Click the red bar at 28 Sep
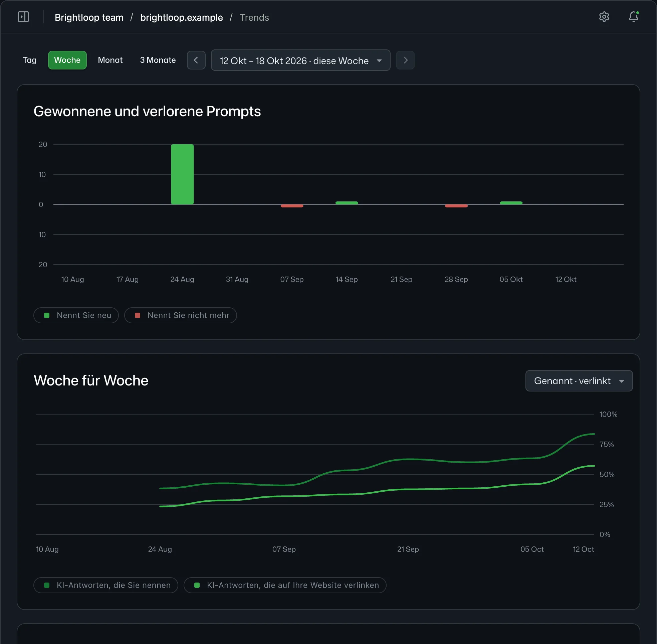 456,206
